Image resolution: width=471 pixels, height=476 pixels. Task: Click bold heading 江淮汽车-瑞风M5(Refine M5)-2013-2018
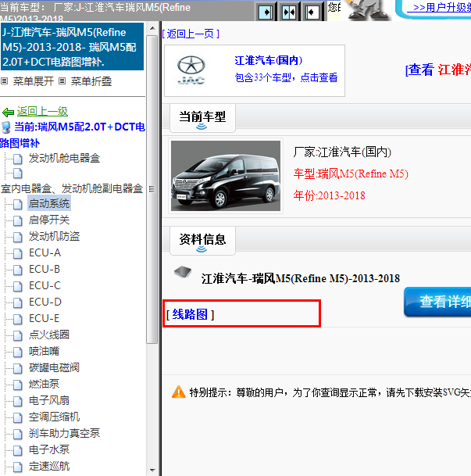pyautogui.click(x=301, y=278)
